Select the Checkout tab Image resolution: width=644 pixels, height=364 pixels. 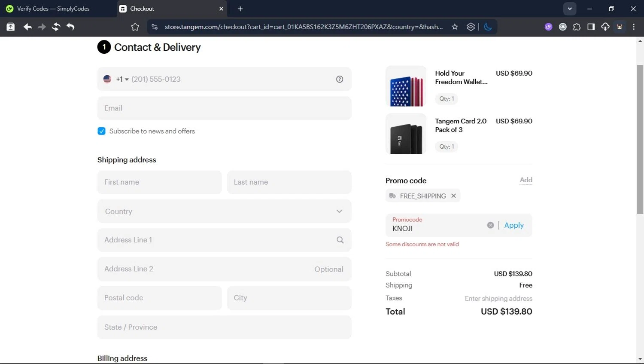coord(172,9)
